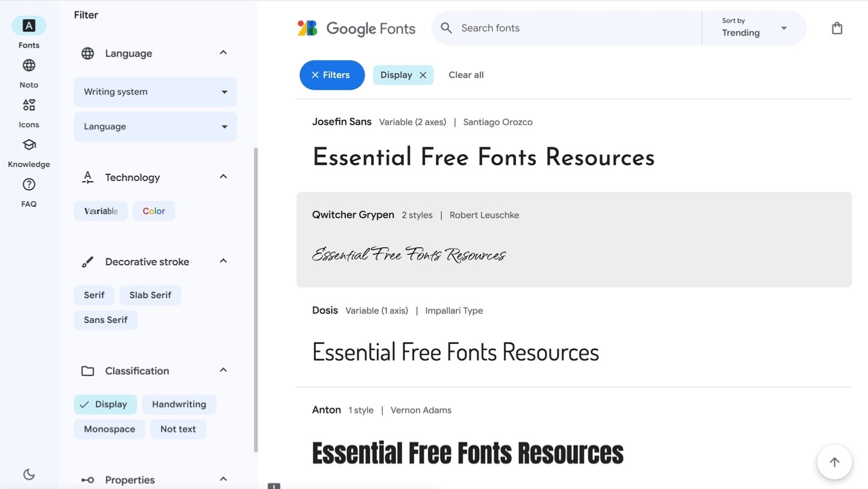
Task: Deselect the Display classification chip
Action: pos(105,405)
